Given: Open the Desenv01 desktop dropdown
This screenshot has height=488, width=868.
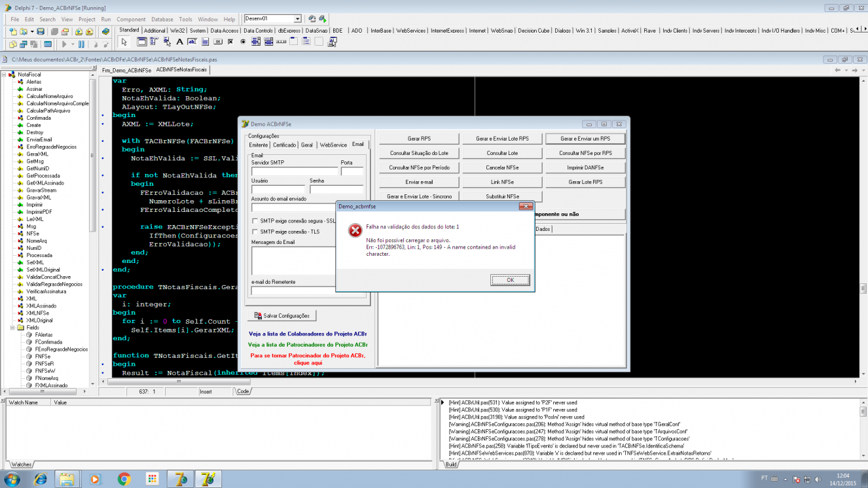Looking at the screenshot, I should (297, 19).
